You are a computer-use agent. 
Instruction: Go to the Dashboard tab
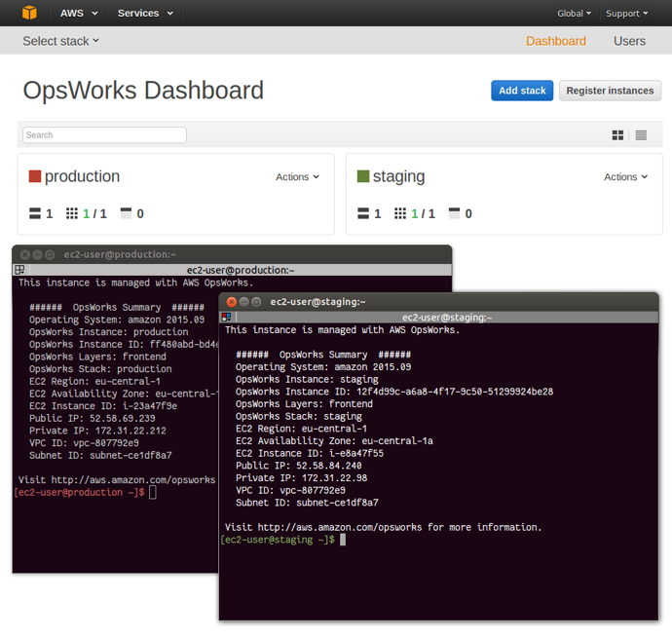point(555,41)
